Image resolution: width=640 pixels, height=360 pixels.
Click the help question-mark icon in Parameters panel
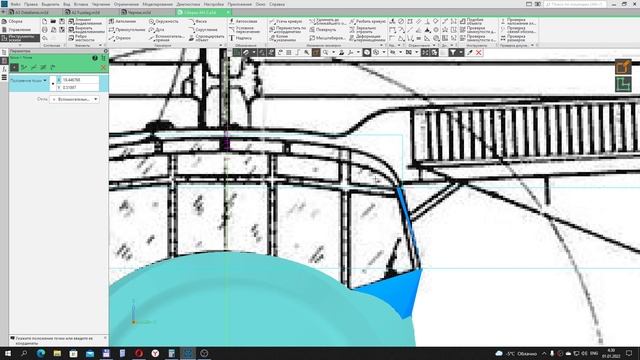tap(95, 58)
